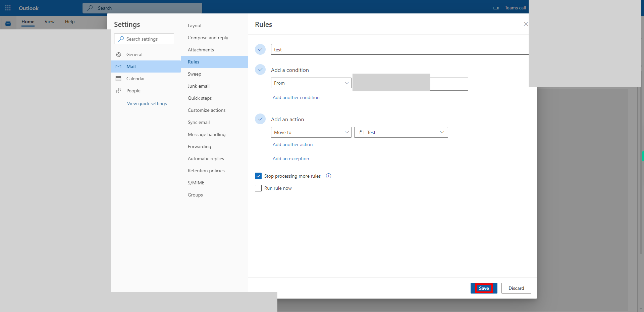Select Mail settings category

(x=146, y=66)
